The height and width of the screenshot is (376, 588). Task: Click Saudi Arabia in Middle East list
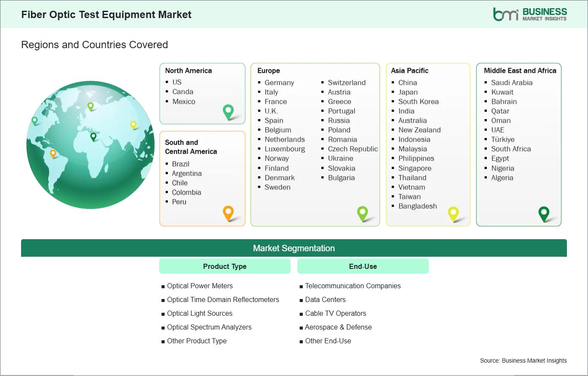point(511,83)
